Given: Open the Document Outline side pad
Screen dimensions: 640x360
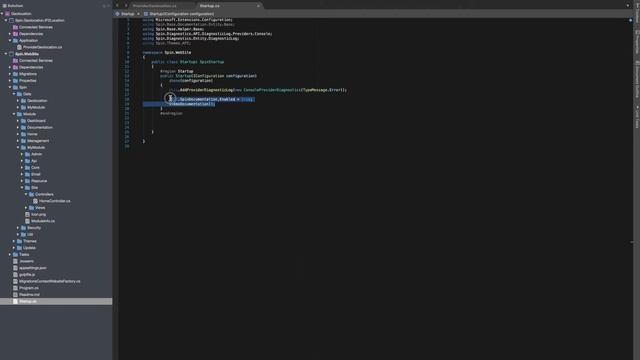Looking at the screenshot, I should (x=637, y=79).
